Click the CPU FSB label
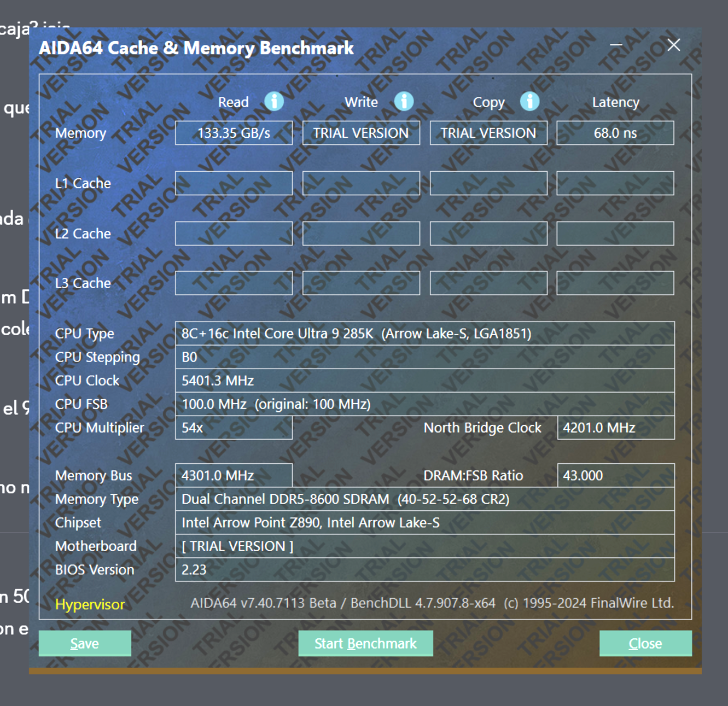The image size is (728, 706). 81,404
